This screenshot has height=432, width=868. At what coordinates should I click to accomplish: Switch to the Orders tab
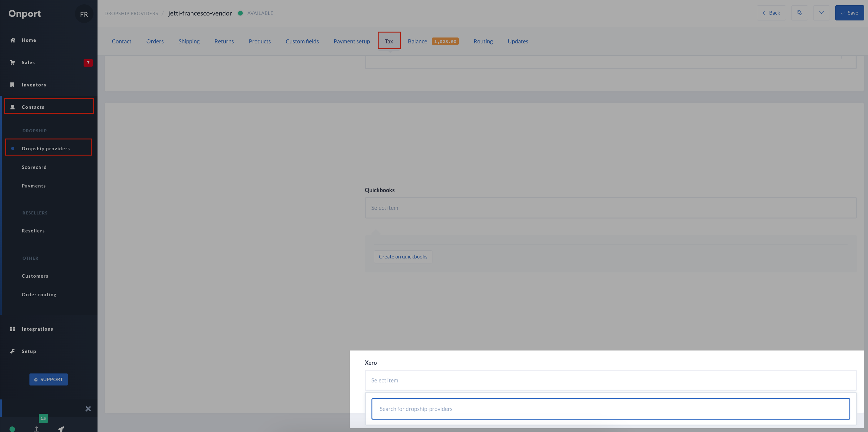pyautogui.click(x=155, y=41)
